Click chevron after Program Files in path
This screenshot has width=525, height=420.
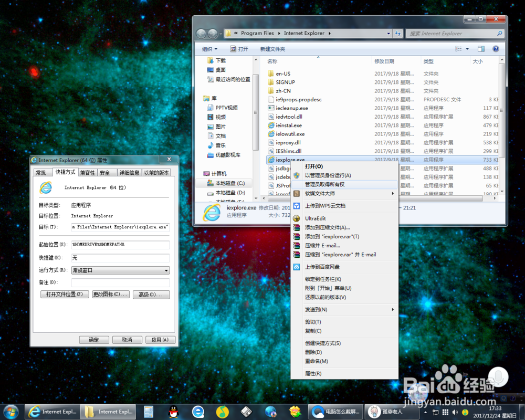coord(279,34)
